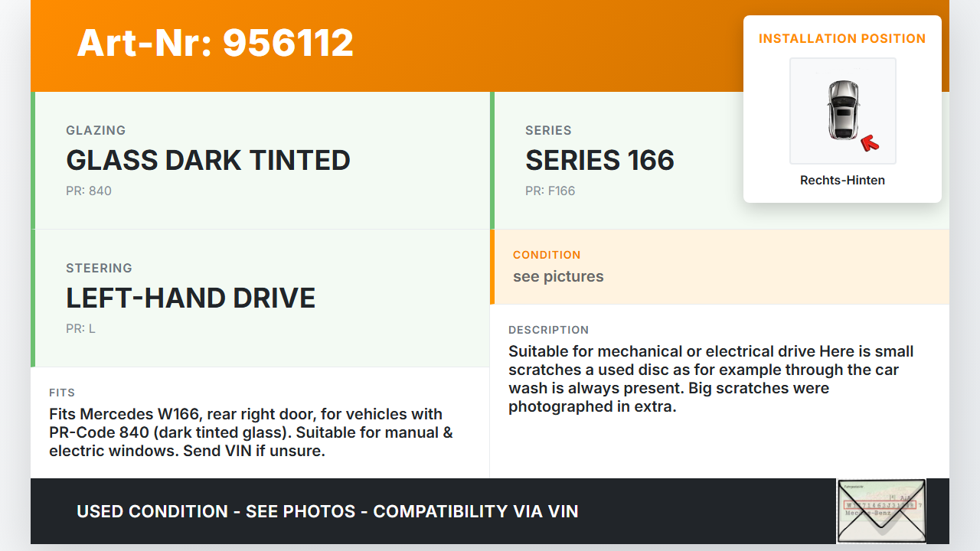Click the envelope VIN image in footer
Screen dimensions: 980x551
point(881,510)
